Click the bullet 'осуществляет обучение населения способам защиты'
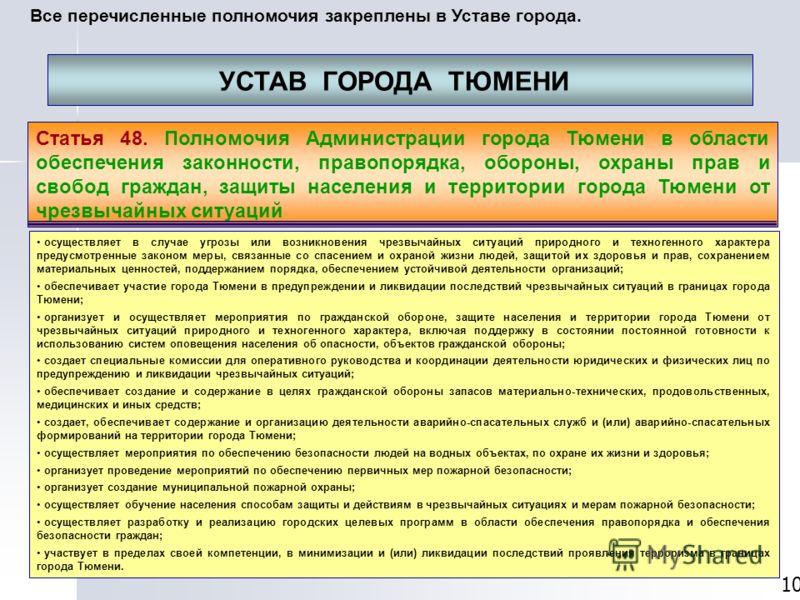This screenshot has width=800, height=600. [x=395, y=505]
